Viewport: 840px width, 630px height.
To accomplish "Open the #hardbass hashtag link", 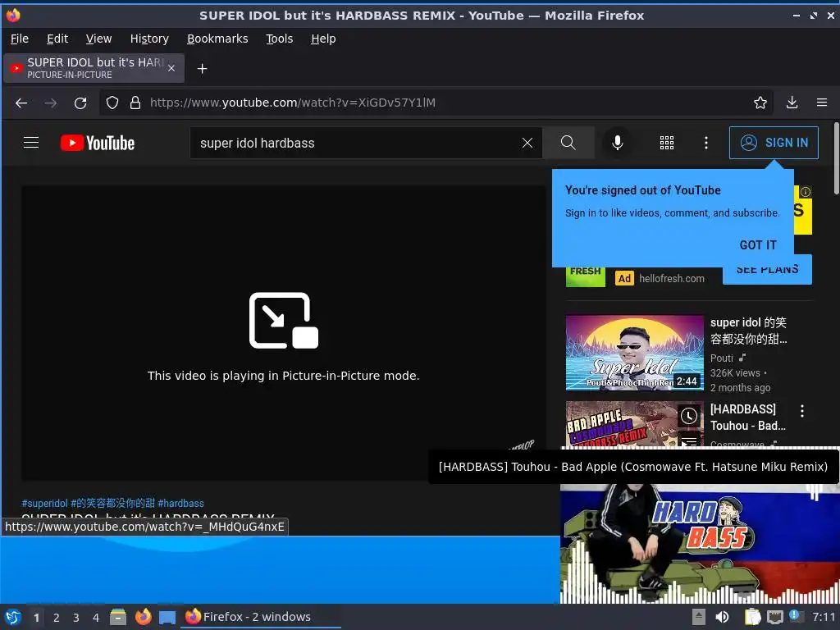I will point(180,503).
